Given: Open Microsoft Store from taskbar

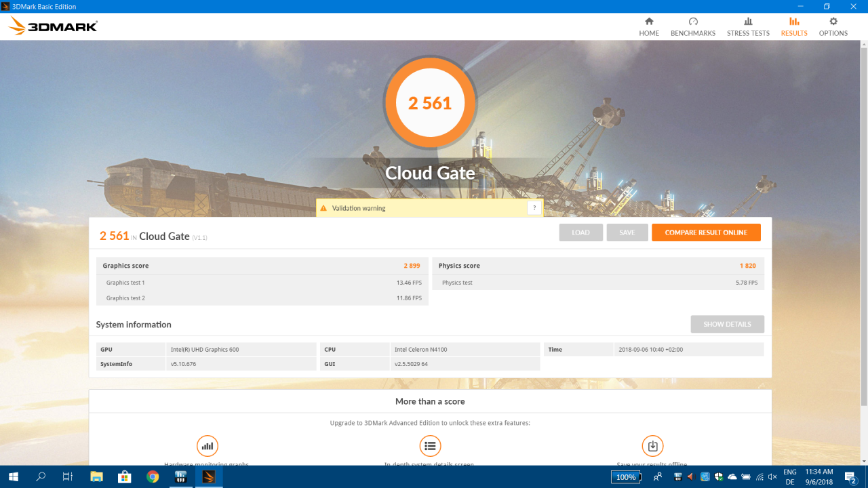Looking at the screenshot, I should pyautogui.click(x=125, y=476).
